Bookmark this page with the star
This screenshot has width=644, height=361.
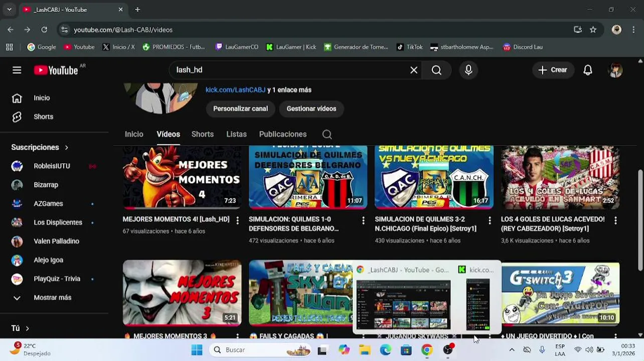point(593,30)
